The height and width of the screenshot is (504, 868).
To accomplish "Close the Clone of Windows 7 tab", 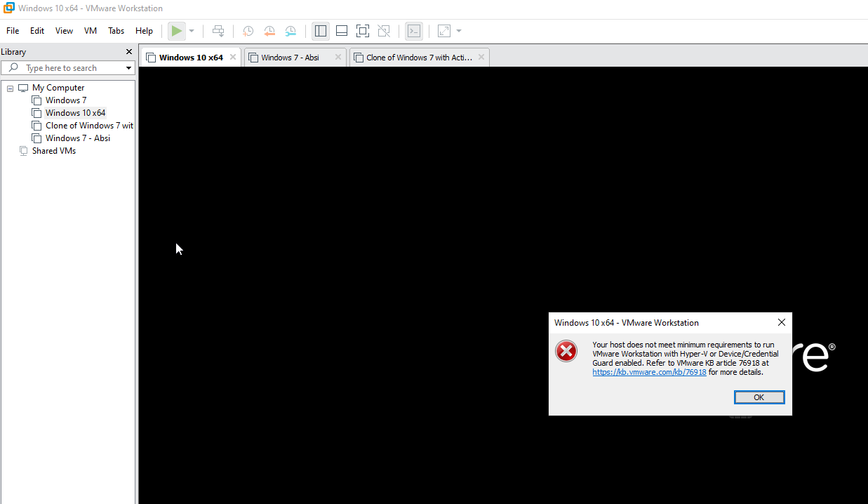I will [481, 58].
